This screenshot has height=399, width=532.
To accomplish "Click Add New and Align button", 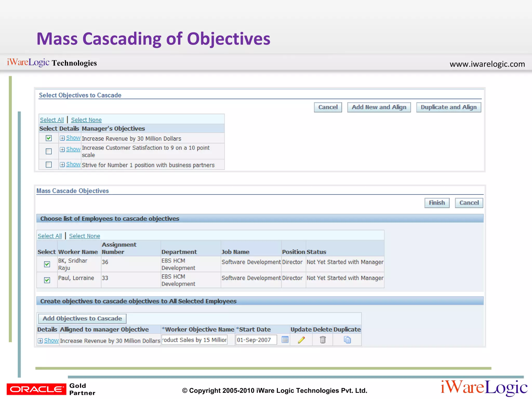I will [379, 107].
